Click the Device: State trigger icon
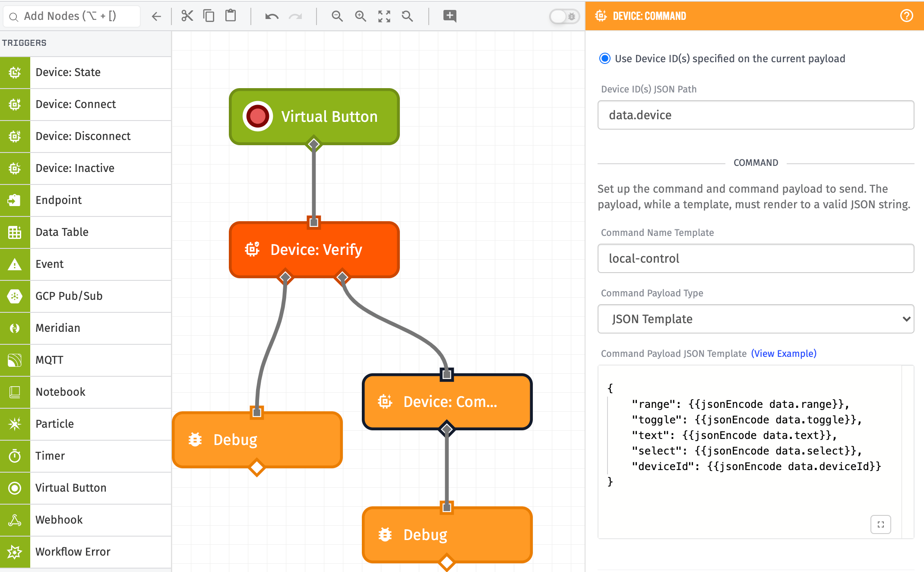The image size is (924, 572). (x=15, y=72)
